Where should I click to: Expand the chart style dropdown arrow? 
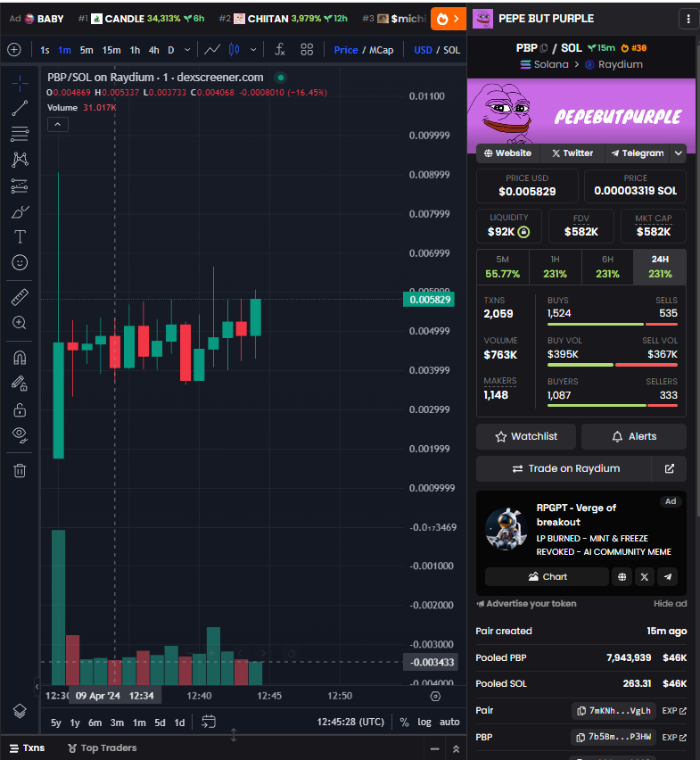[253, 49]
